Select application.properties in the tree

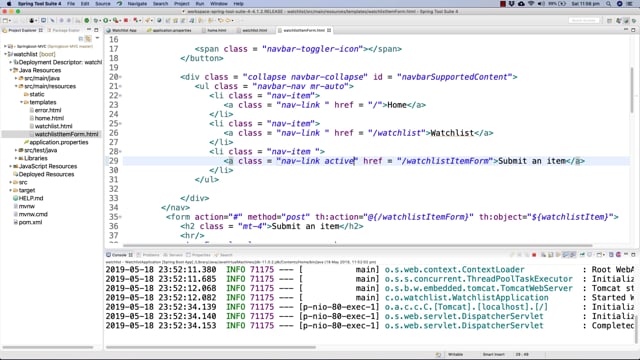pos(59,142)
